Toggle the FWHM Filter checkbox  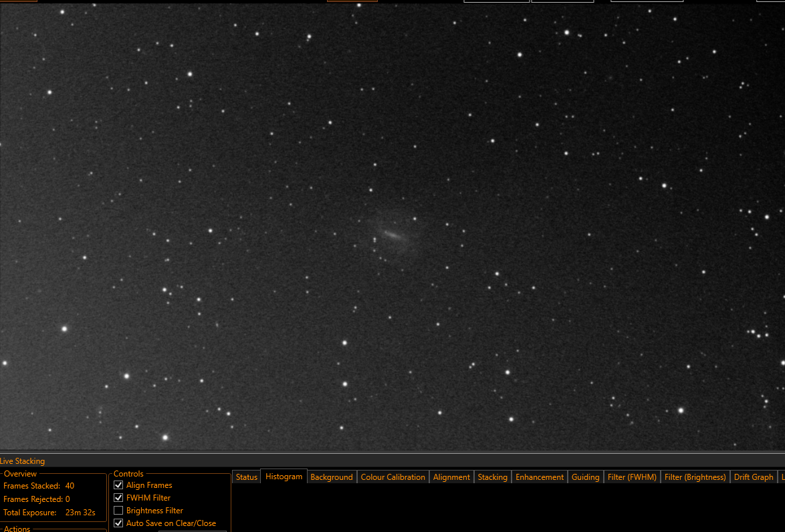118,497
